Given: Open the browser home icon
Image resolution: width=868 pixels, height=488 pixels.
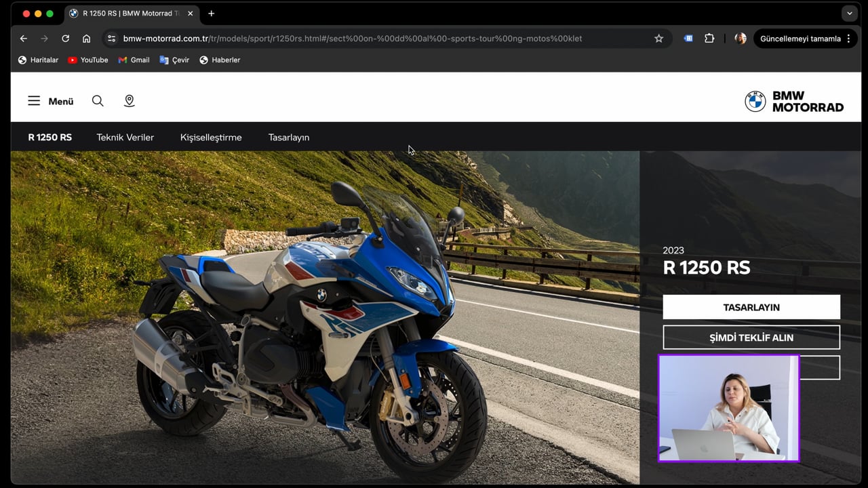Looking at the screenshot, I should (x=86, y=39).
